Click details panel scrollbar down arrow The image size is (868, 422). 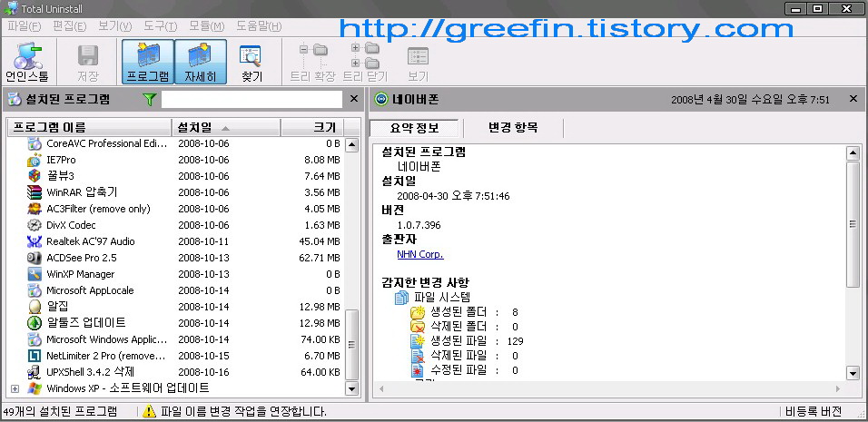point(853,373)
